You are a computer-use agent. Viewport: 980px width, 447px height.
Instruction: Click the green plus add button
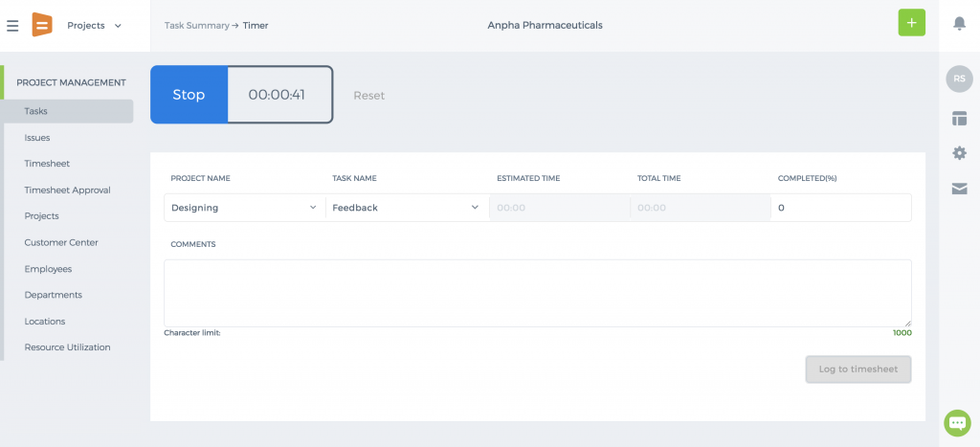click(911, 23)
